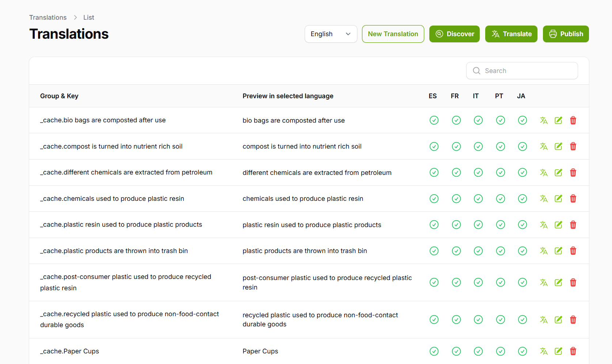Delete the different chemicals from petroleum row
Image resolution: width=612 pixels, height=364 pixels.
click(573, 172)
